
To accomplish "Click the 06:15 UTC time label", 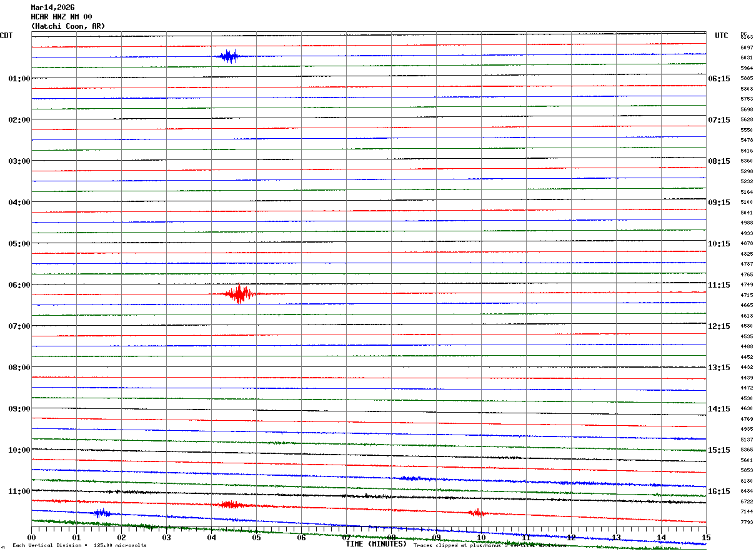I will tap(719, 79).
